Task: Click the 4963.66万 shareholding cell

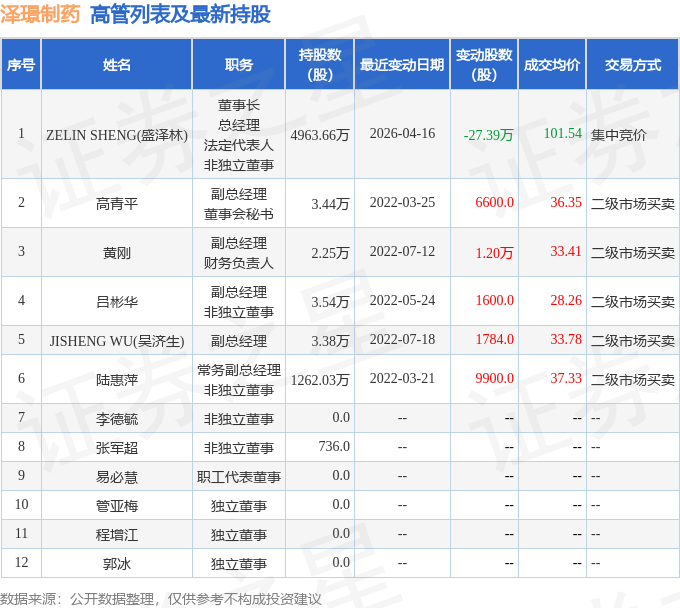Action: (x=320, y=135)
